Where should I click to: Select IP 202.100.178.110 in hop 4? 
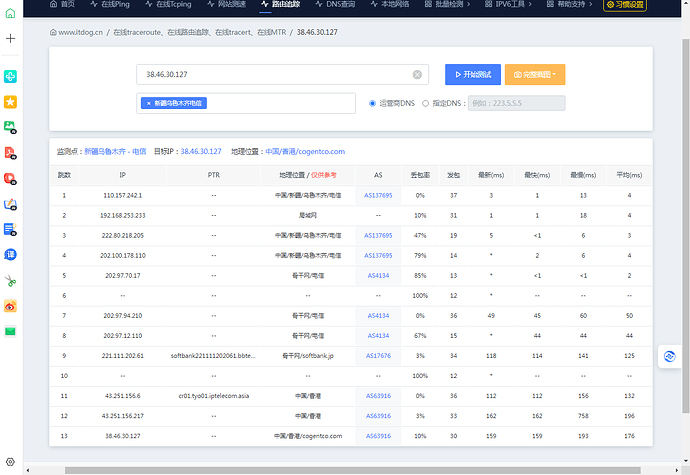click(x=123, y=255)
